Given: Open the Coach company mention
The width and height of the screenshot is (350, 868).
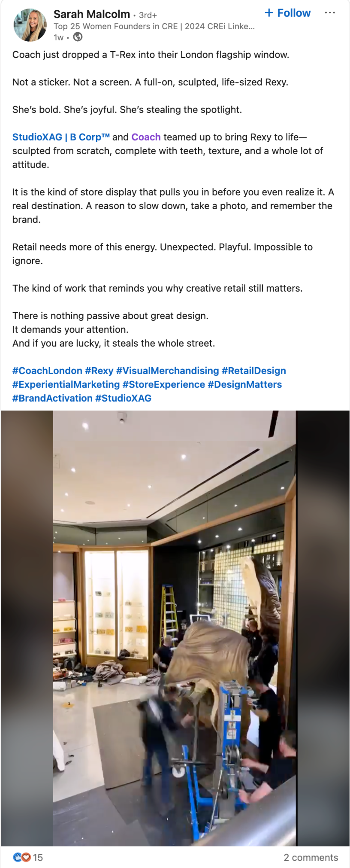Looking at the screenshot, I should click(x=146, y=137).
